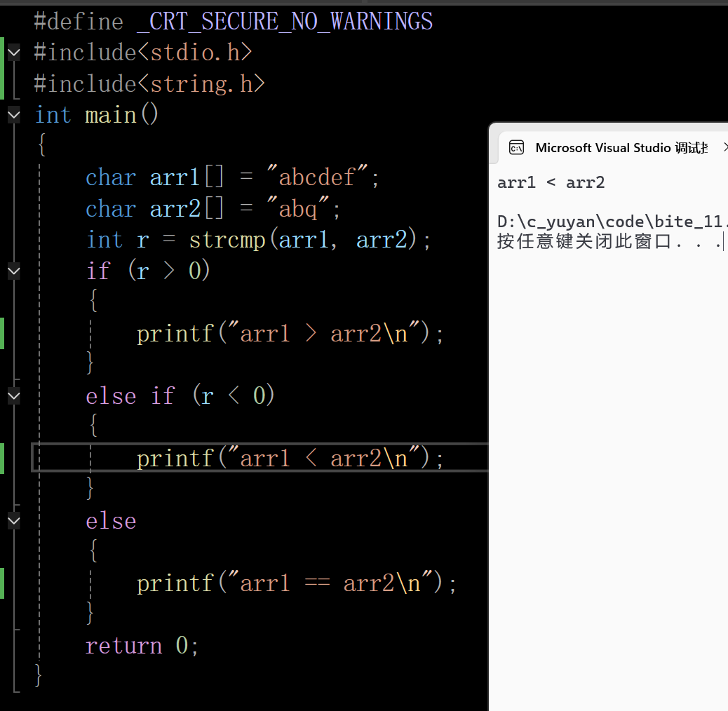This screenshot has height=711, width=728.
Task: Collapse the int main() function fold arrow
Action: pos(14,114)
